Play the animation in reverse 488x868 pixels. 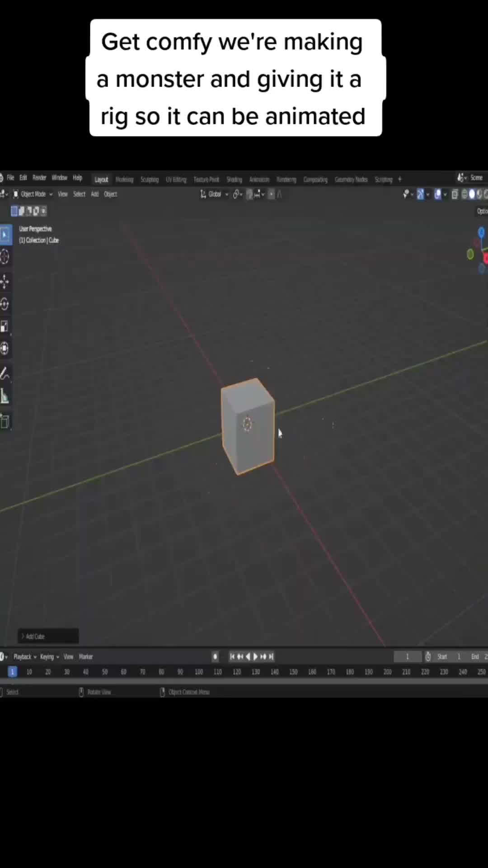coord(248,656)
